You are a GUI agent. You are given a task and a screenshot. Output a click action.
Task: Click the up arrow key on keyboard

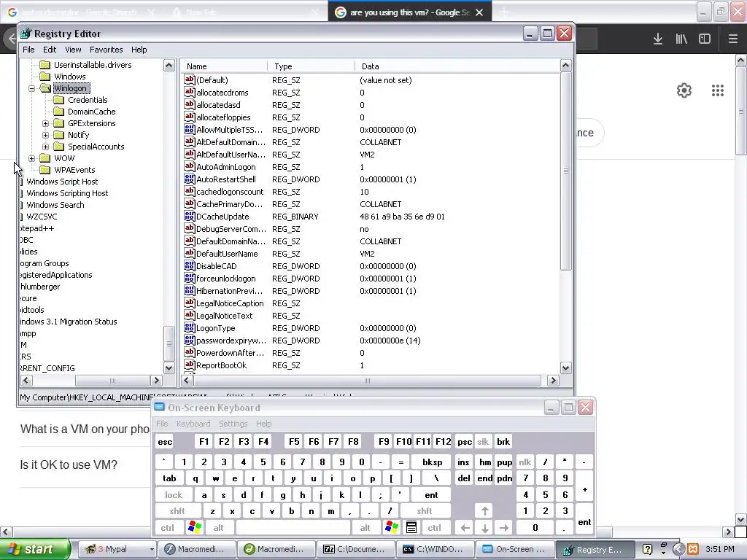tap(484, 511)
